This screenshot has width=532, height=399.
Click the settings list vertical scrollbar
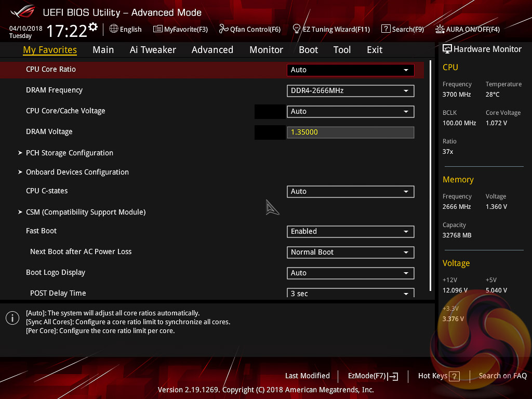click(x=430, y=176)
